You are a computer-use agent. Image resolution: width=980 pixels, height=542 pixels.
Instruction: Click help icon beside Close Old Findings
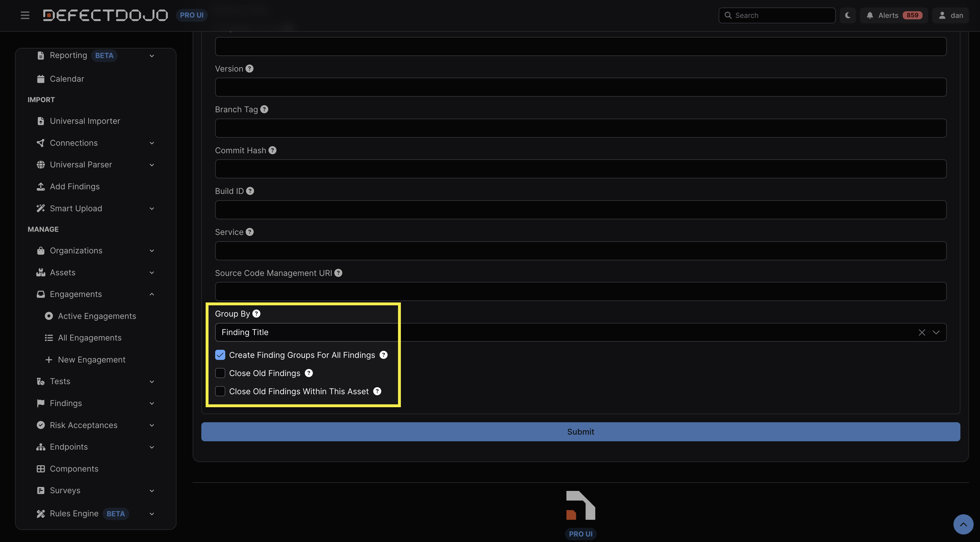coord(309,373)
